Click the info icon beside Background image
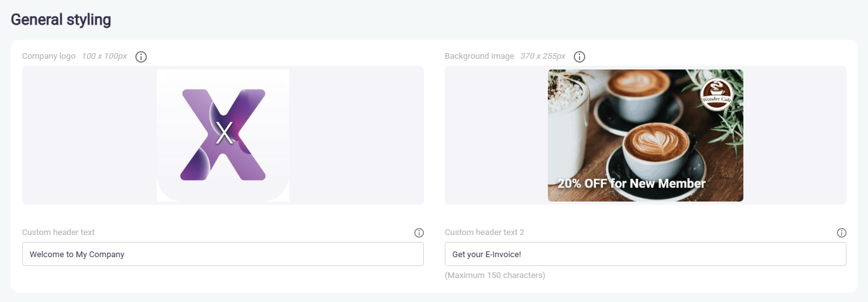868x302 pixels. pos(580,57)
